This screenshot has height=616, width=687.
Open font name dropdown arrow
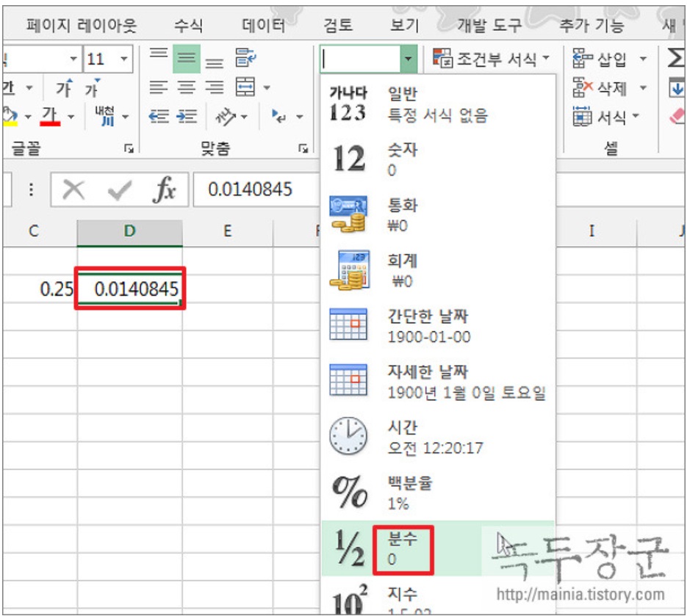pos(73,59)
